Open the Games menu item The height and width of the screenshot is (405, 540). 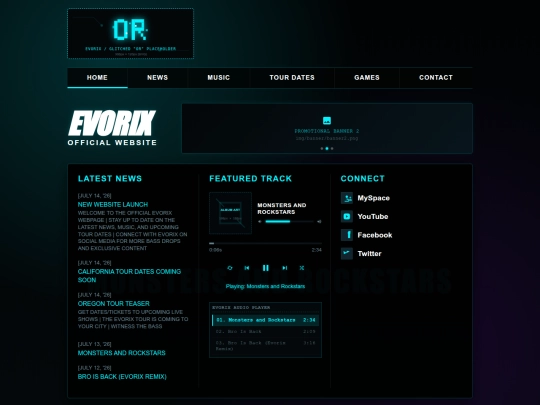pos(367,78)
